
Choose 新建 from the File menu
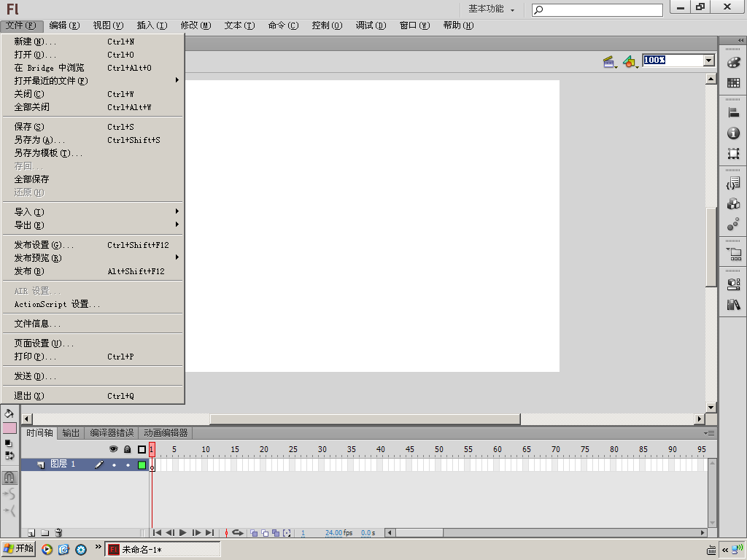(x=93, y=42)
